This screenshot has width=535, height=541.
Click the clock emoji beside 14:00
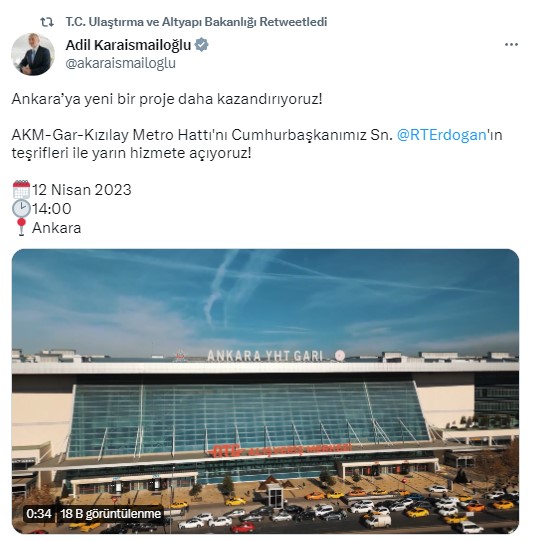tap(21, 208)
